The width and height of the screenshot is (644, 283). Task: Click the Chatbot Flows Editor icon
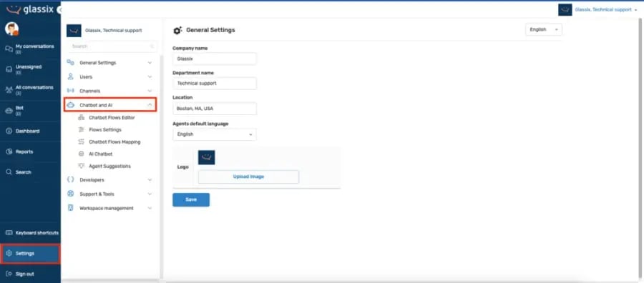click(x=82, y=117)
